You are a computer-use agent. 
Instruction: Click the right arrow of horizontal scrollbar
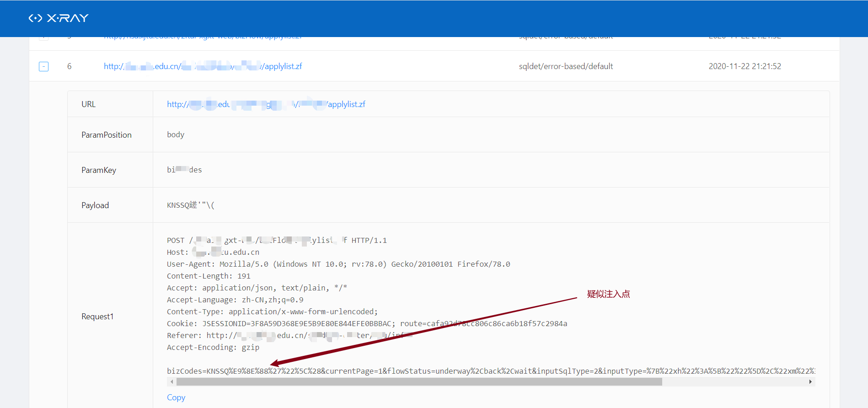tap(810, 381)
